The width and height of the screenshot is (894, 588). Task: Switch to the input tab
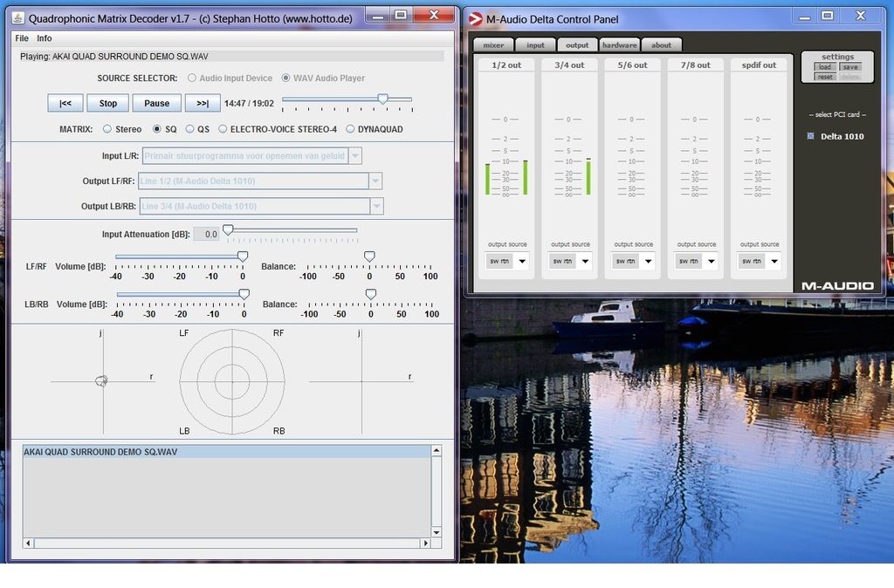coord(535,45)
